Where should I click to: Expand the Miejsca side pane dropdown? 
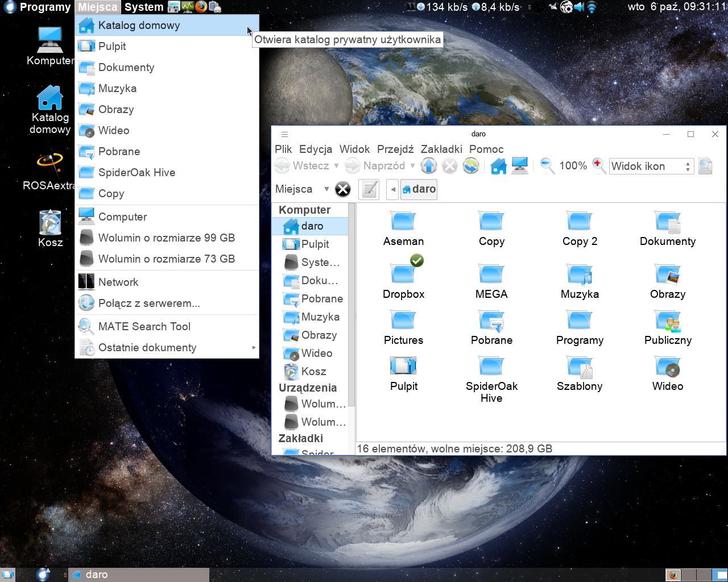326,189
